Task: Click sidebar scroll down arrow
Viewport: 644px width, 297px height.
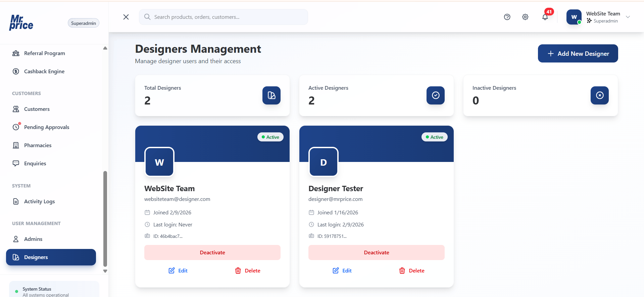Action: tap(105, 271)
